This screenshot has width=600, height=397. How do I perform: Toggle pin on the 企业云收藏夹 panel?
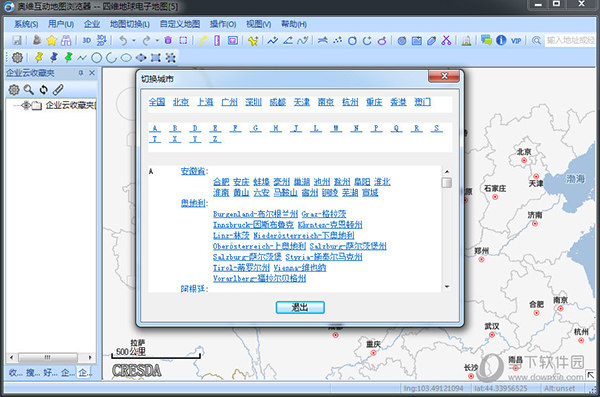click(81, 73)
